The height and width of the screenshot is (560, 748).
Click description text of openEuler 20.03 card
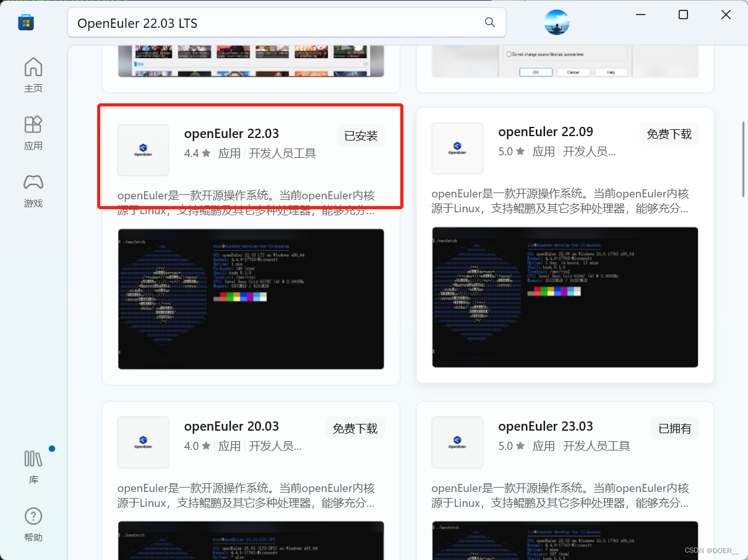point(246,495)
